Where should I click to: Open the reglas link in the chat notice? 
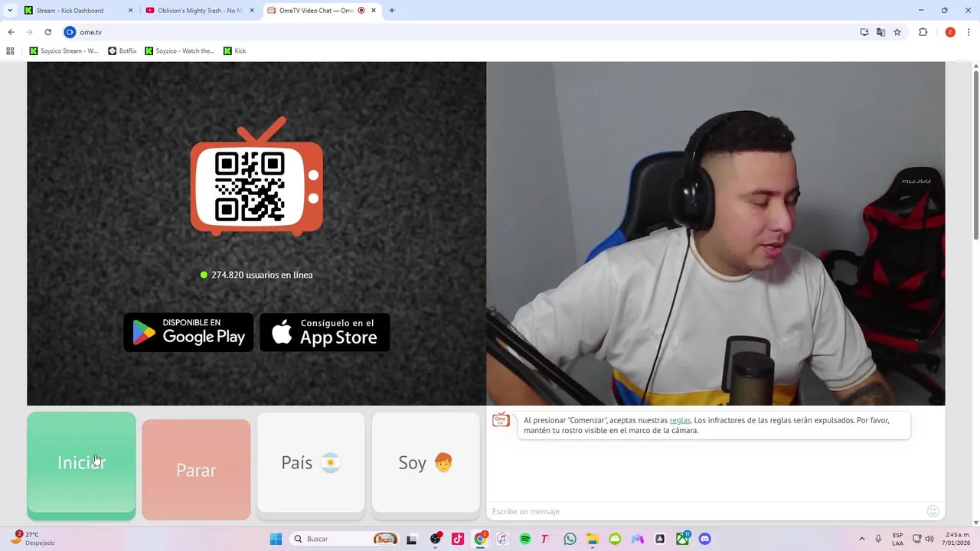(680, 420)
